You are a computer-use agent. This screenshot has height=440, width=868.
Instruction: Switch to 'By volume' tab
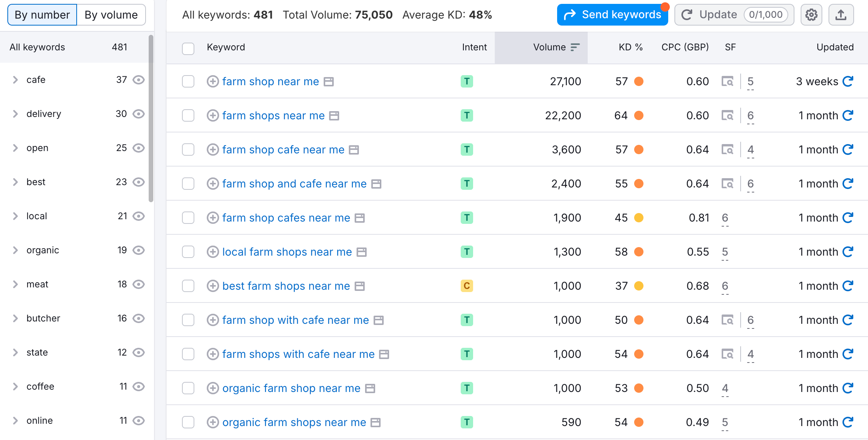click(111, 15)
